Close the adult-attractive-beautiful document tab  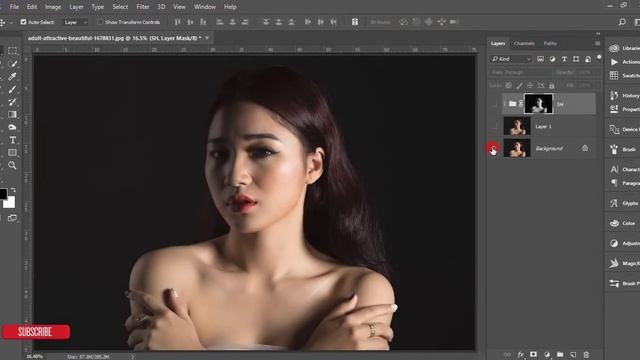pyautogui.click(x=207, y=38)
